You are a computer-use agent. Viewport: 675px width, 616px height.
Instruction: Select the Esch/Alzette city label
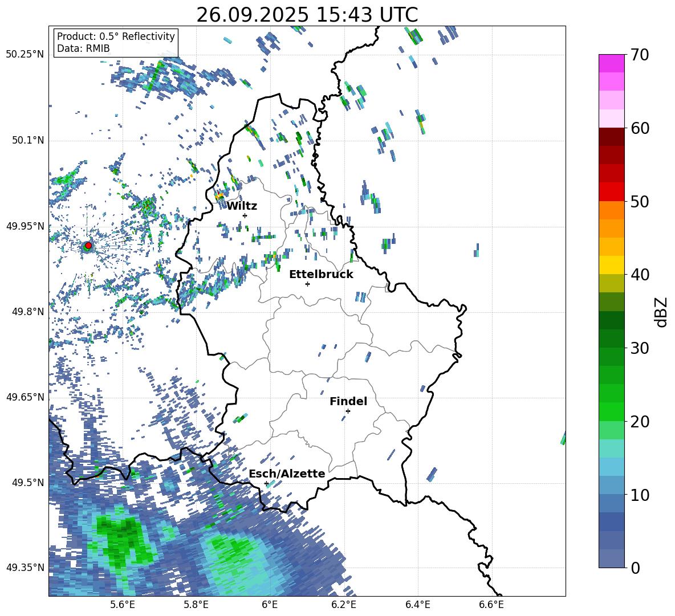click(287, 474)
